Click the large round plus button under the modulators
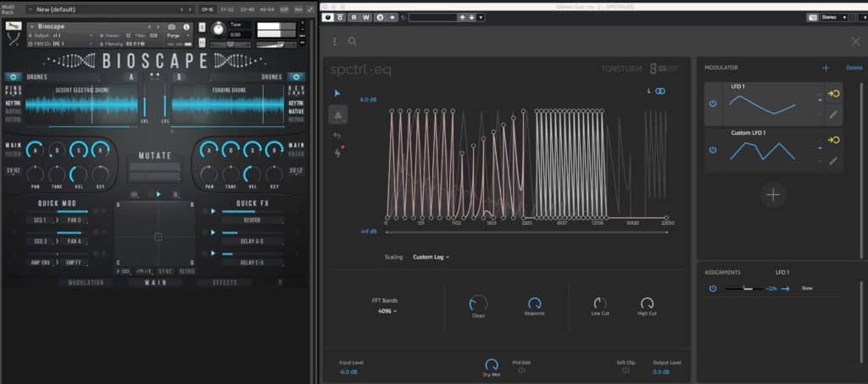Viewport: 868px width, 384px height. coord(773,195)
